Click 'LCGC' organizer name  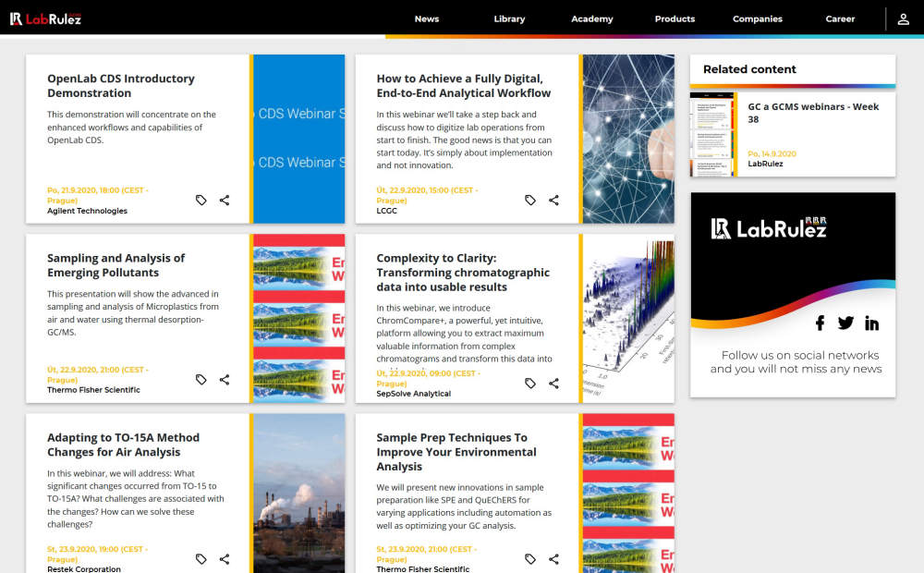(x=386, y=211)
